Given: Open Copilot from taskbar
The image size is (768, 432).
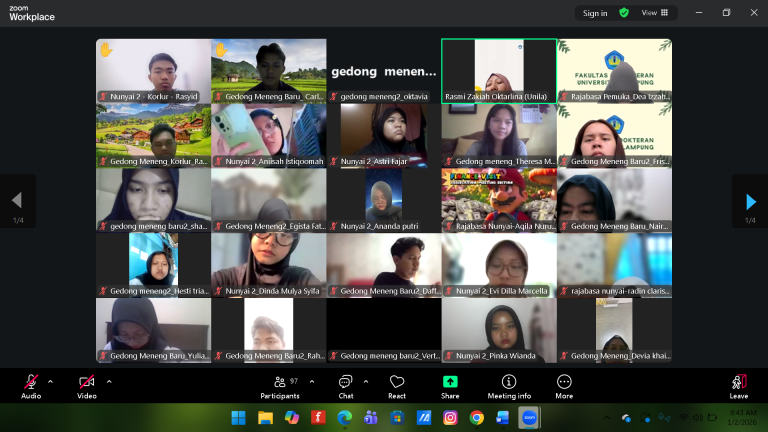Looking at the screenshot, I should 291,418.
